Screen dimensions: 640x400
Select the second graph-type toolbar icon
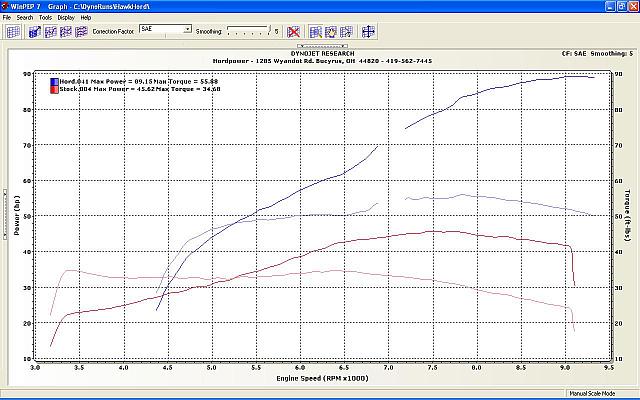(x=50, y=31)
